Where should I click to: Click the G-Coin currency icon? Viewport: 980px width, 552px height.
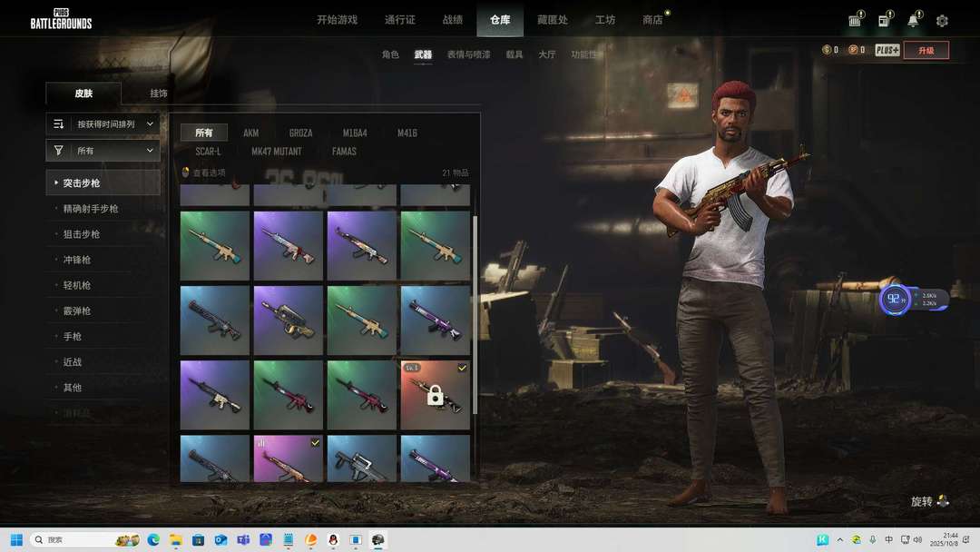pos(827,50)
